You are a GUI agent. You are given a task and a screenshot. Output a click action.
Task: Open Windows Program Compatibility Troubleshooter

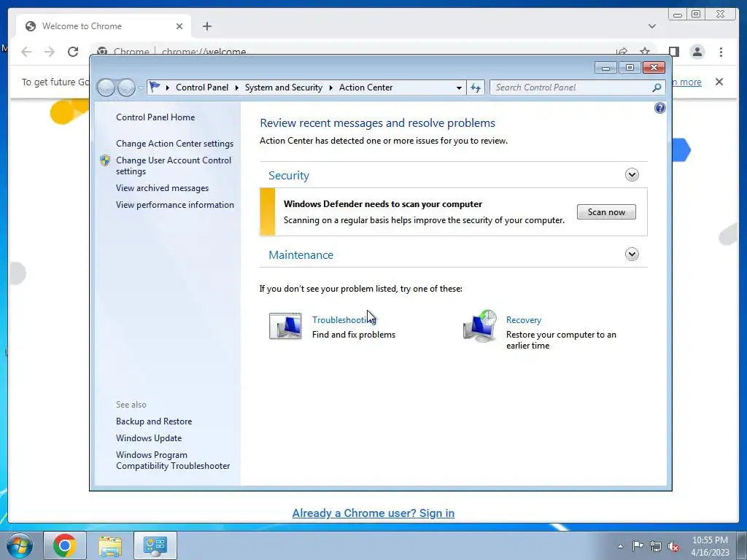point(173,461)
